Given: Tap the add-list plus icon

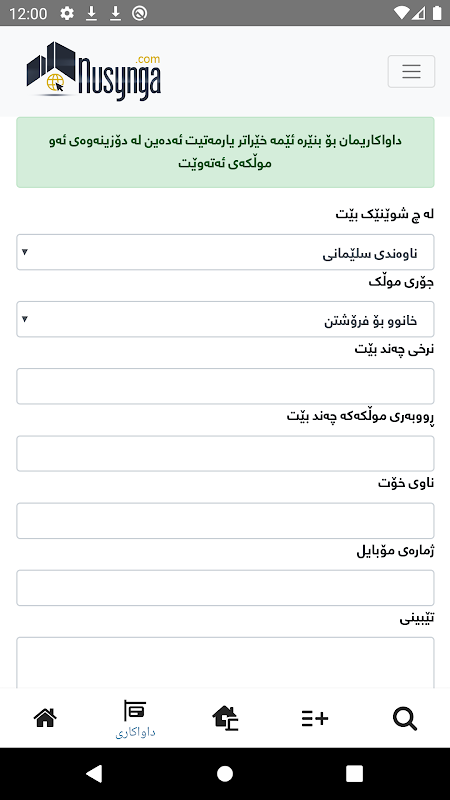Looking at the screenshot, I should 315,718.
